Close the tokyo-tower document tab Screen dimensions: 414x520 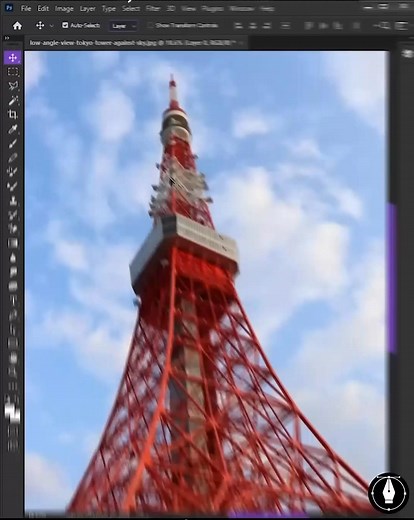(x=242, y=43)
